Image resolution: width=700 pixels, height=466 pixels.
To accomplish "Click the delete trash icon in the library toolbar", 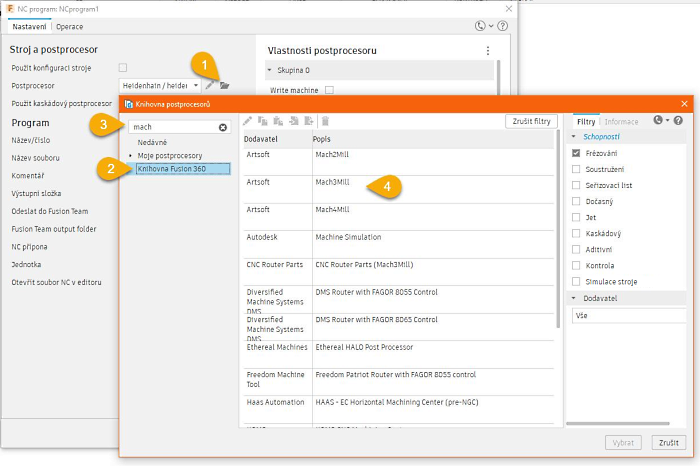I will (x=325, y=121).
